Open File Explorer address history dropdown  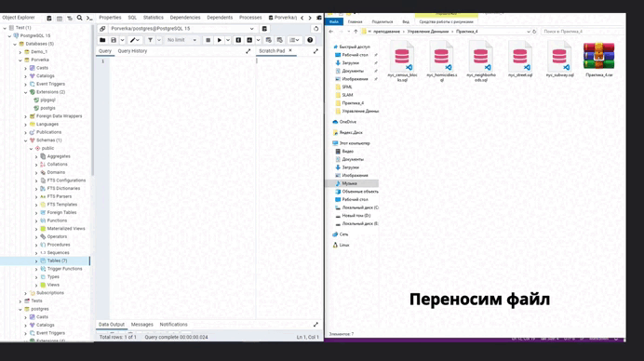pyautogui.click(x=529, y=32)
